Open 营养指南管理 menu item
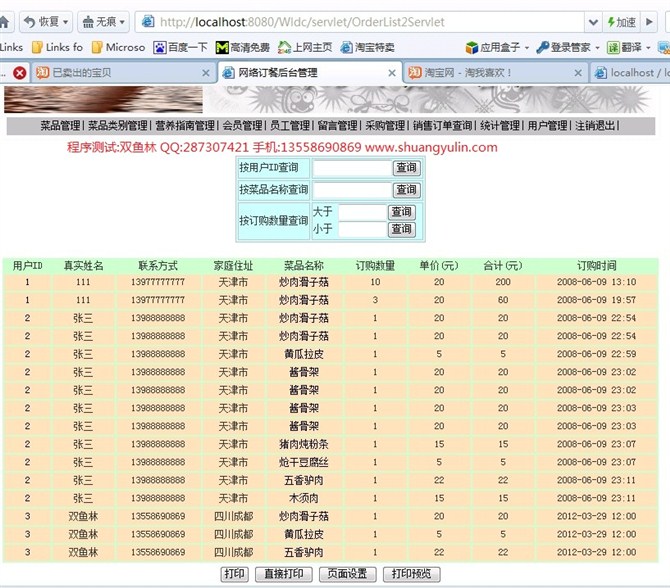The width and height of the screenshot is (670, 588). (x=185, y=126)
